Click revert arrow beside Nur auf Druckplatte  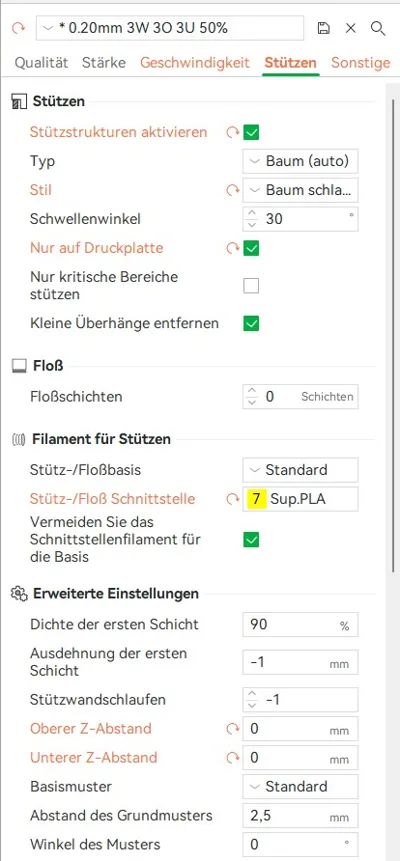(x=234, y=249)
